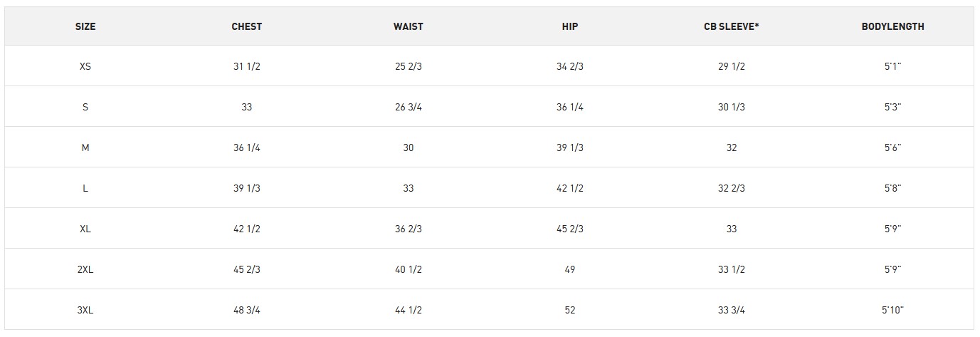This screenshot has height=337, width=980.
Task: Click the 3XL size row label
Action: point(85,310)
